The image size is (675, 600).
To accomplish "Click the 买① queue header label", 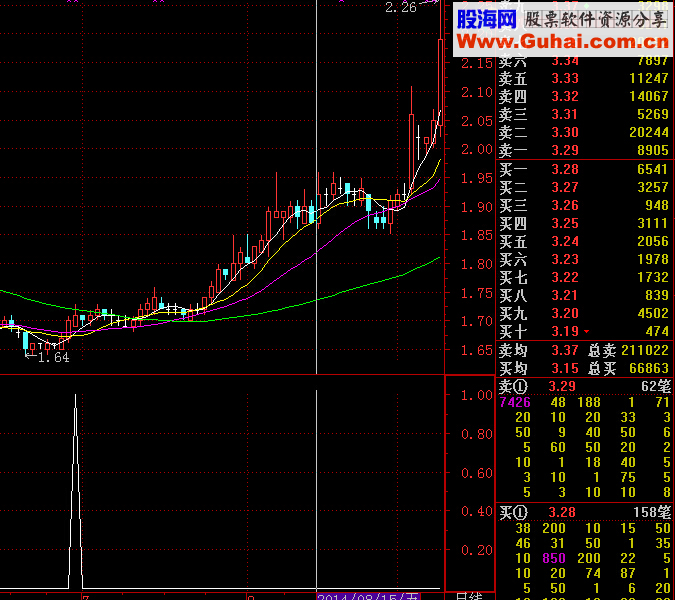I will click(513, 513).
